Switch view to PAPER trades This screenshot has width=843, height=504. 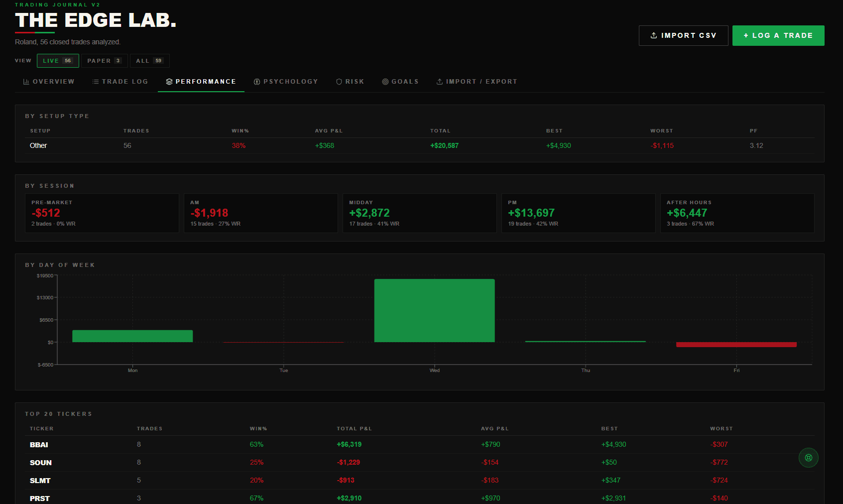105,61
